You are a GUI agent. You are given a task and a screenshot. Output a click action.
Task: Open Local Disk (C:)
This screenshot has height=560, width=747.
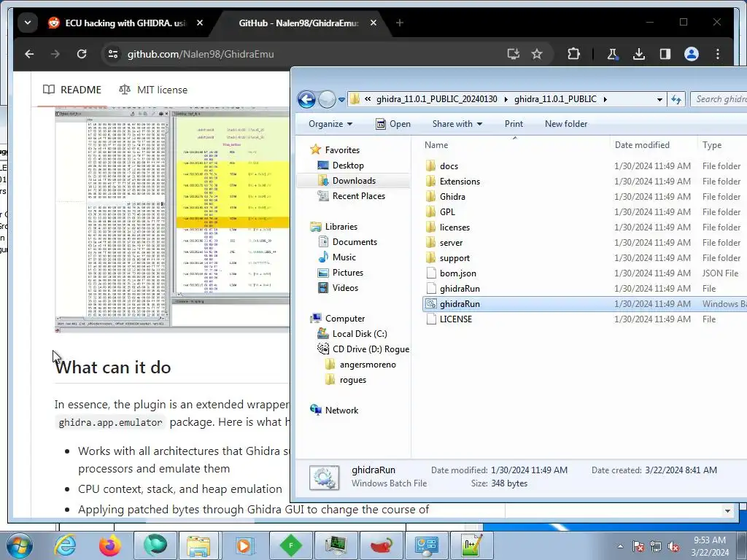tap(359, 334)
